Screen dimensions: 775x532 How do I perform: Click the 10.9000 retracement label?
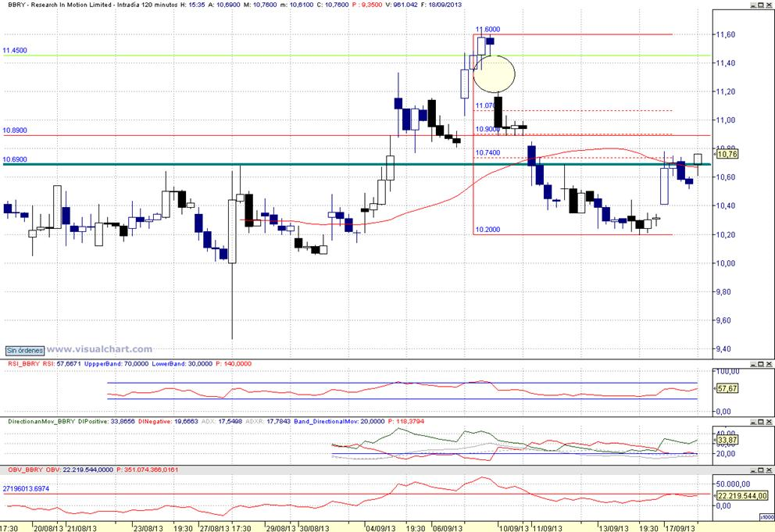487,129
